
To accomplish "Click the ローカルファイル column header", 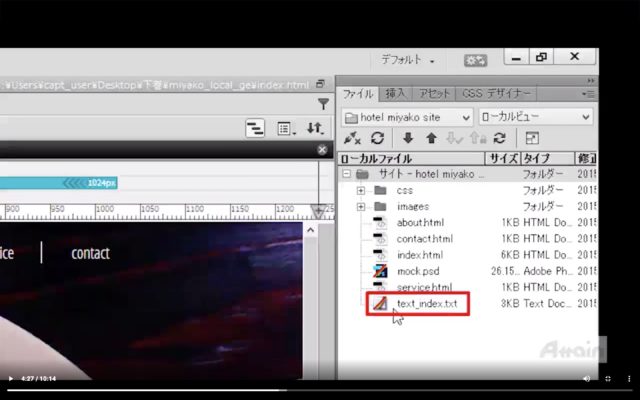I will coord(411,158).
